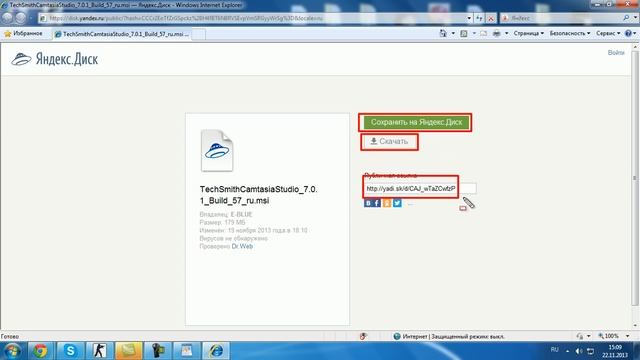Share the link via Twitter icon
This screenshot has width=640, height=360.
click(397, 203)
